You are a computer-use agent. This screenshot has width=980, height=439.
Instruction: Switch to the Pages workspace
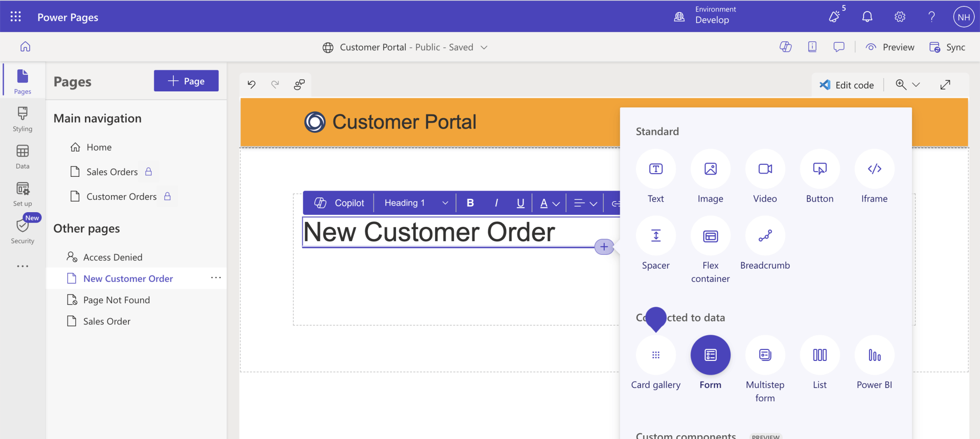click(x=22, y=81)
